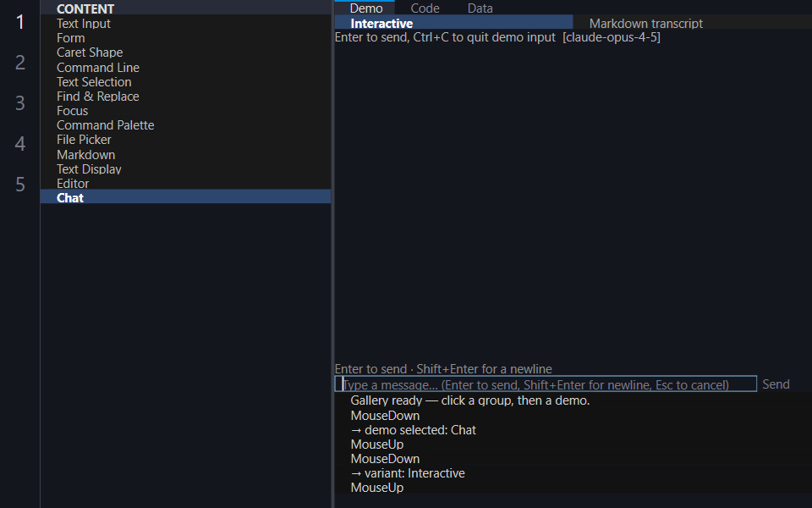The width and height of the screenshot is (812, 508).
Task: Switch to group number 2 in the rail
Action: [x=19, y=62]
